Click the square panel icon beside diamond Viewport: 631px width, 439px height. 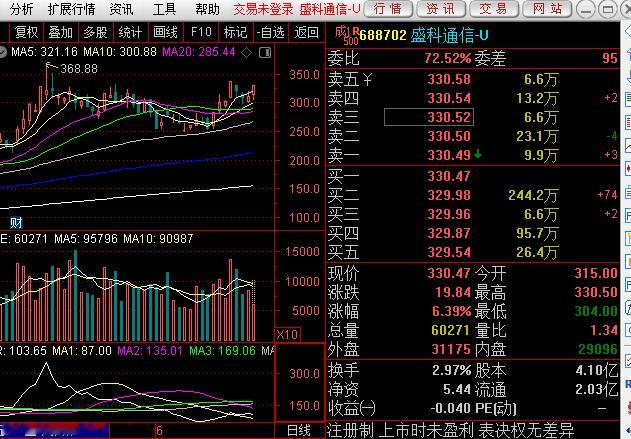[x=265, y=52]
